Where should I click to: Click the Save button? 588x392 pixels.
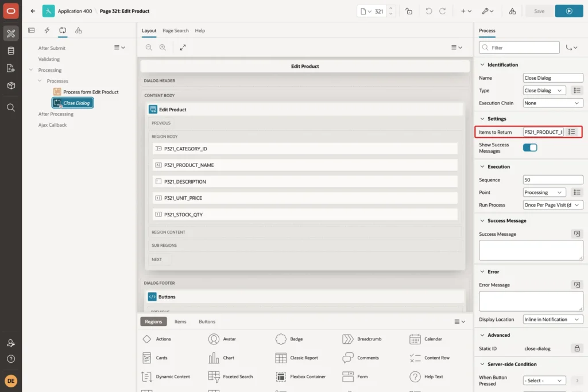tap(539, 11)
